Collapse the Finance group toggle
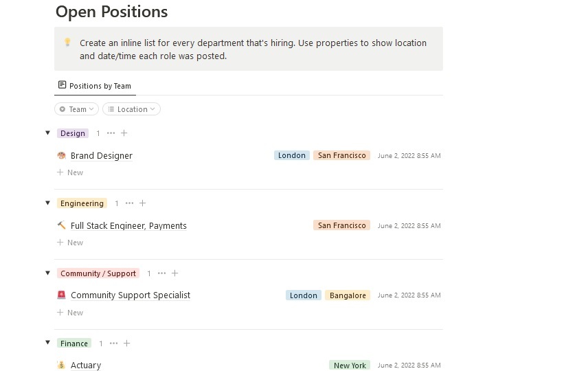Viewport: 588px width, 371px height. 47,344
